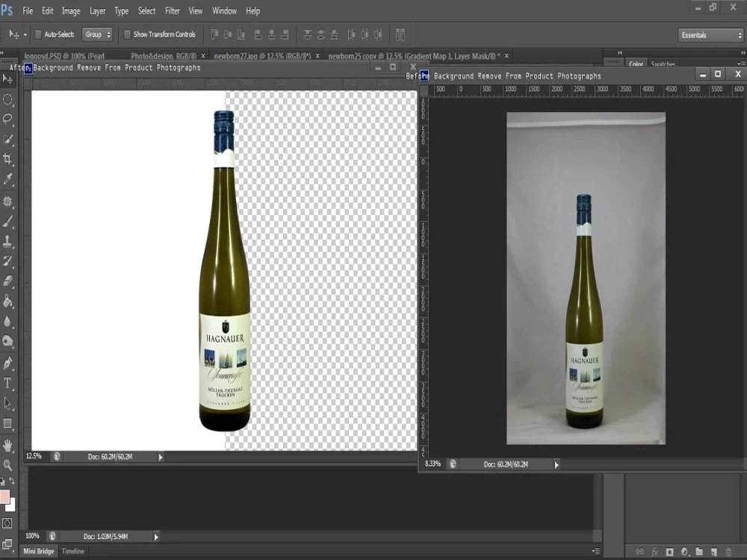Select the Brush tool
The width and height of the screenshot is (747, 560).
(x=7, y=222)
